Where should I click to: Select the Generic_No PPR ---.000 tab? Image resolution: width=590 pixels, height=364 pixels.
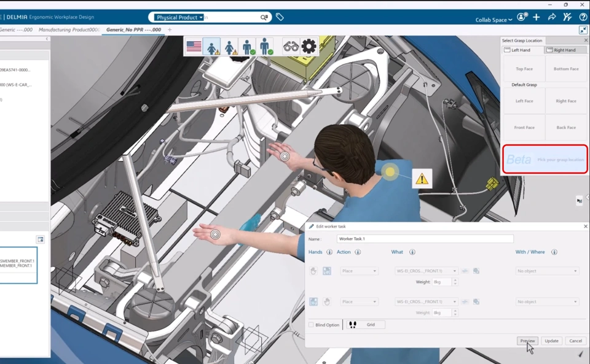(133, 29)
